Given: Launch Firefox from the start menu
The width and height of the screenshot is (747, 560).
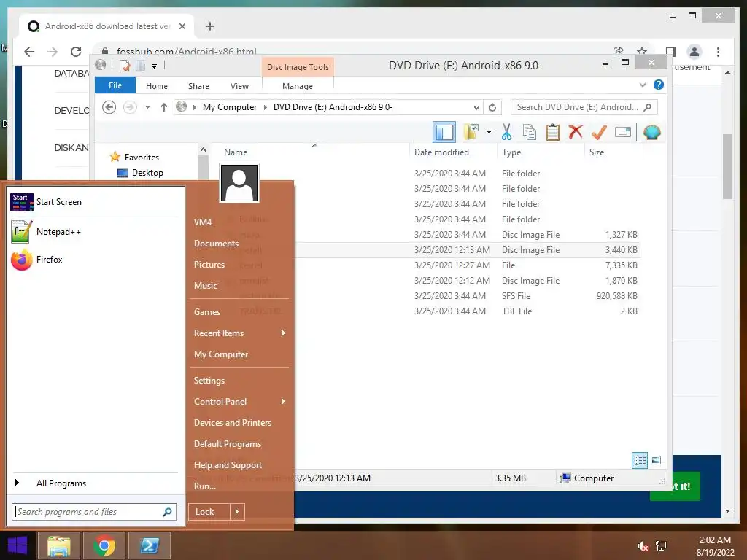Looking at the screenshot, I should [96, 260].
